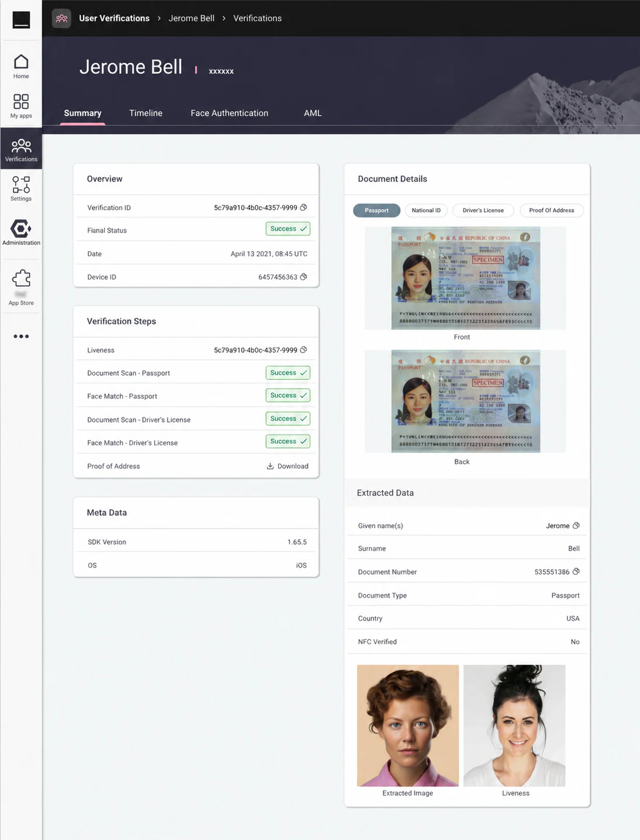640x840 pixels.
Task: Download the Proof of Address
Action: click(x=288, y=466)
